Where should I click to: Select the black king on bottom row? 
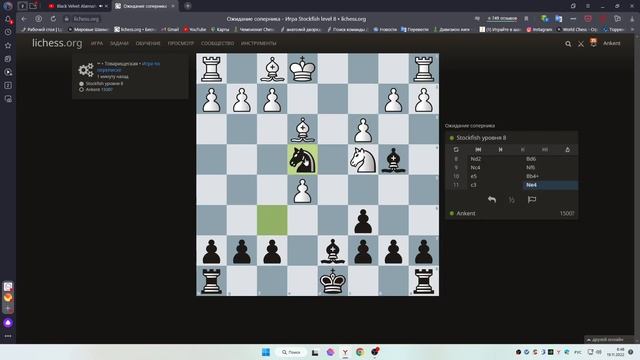click(x=333, y=281)
